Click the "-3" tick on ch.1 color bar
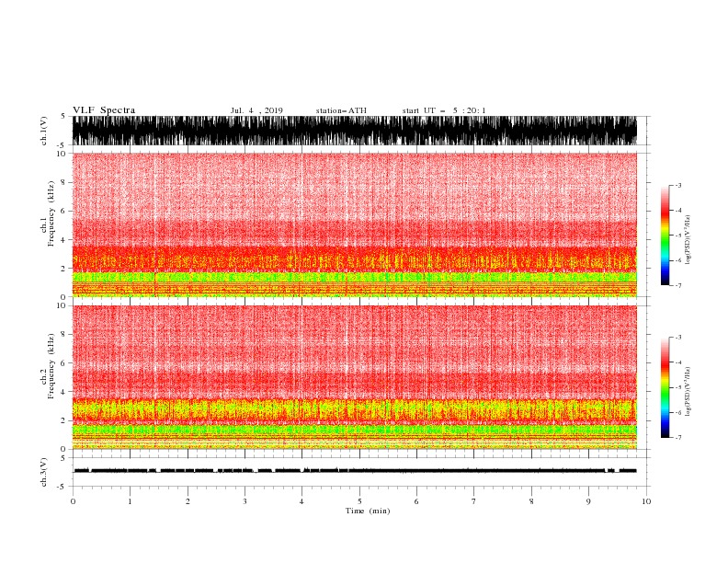 coord(677,186)
